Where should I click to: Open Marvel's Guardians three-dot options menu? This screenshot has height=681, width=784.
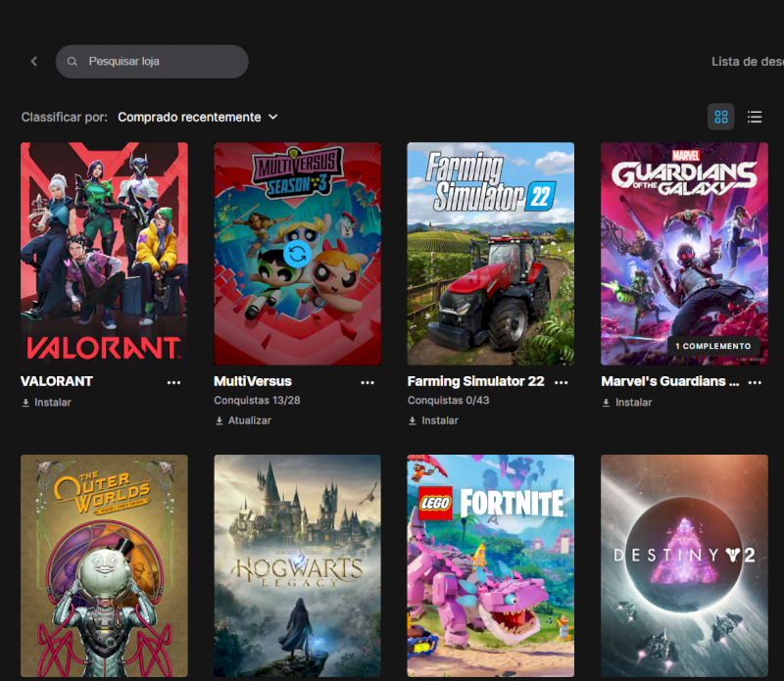click(755, 382)
